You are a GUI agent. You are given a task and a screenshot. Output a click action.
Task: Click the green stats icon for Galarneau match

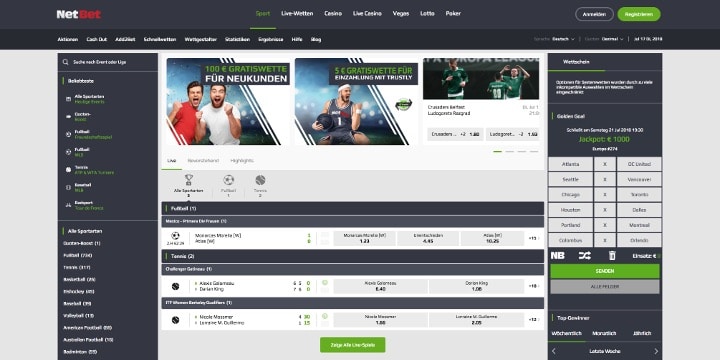click(x=325, y=283)
